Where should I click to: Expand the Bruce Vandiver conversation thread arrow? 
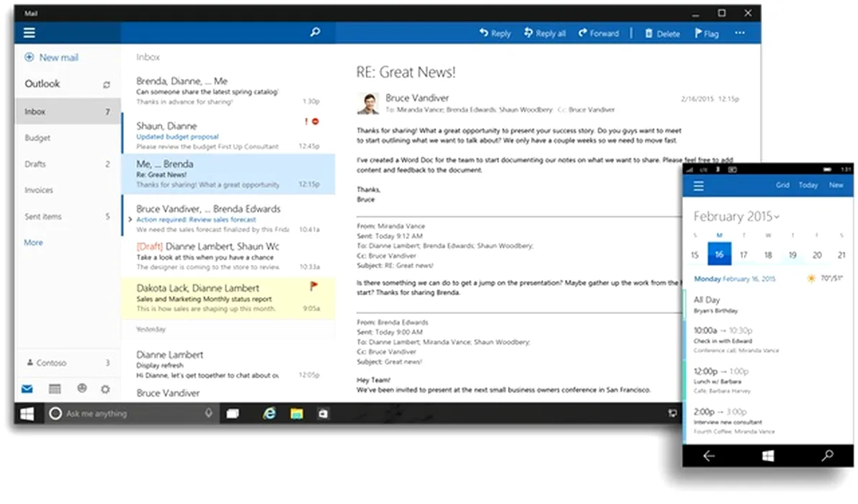pyautogui.click(x=130, y=220)
